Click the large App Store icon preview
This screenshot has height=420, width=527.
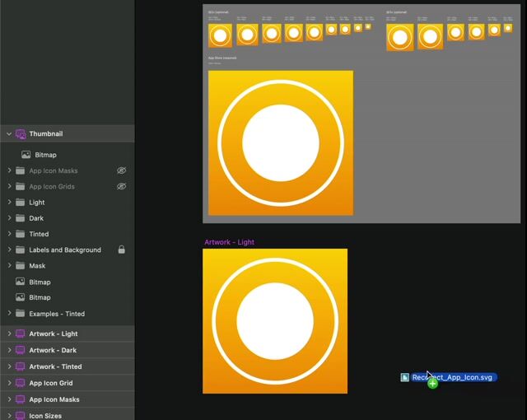click(280, 142)
